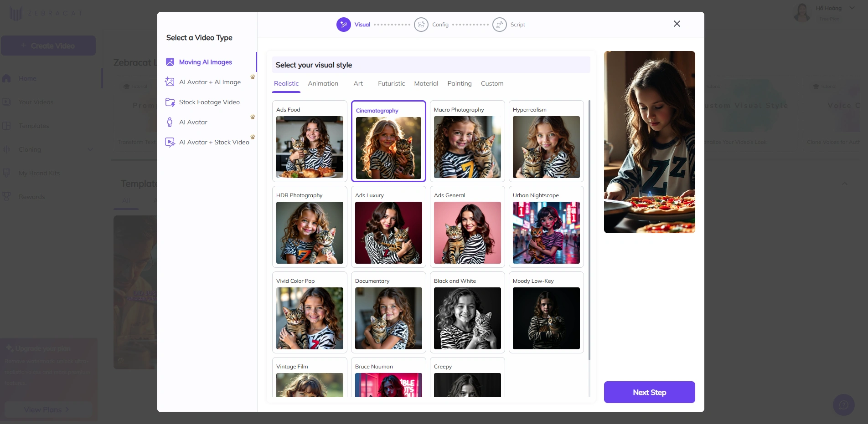Switch to the Futuristic style tab
Image resolution: width=868 pixels, height=424 pixels.
tap(391, 83)
